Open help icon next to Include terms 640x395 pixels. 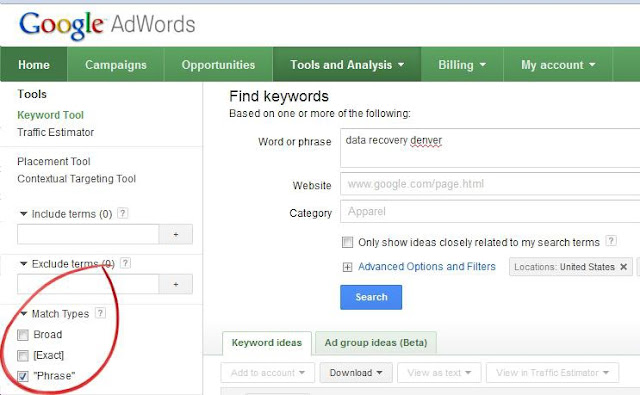[x=122, y=213]
